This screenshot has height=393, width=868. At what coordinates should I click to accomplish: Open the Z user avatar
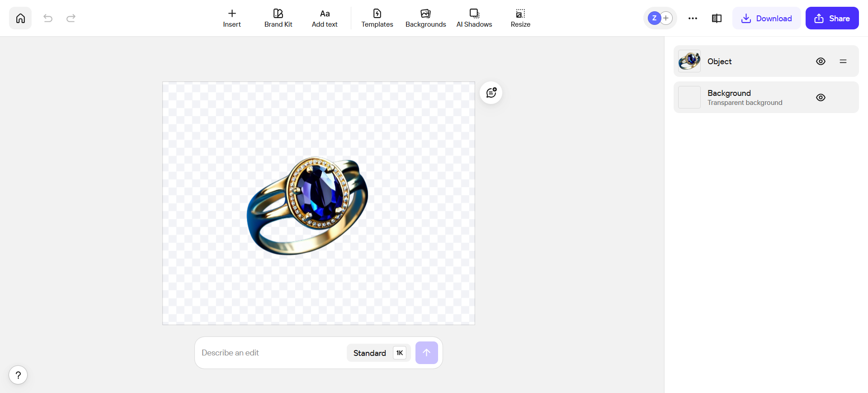pyautogui.click(x=654, y=18)
